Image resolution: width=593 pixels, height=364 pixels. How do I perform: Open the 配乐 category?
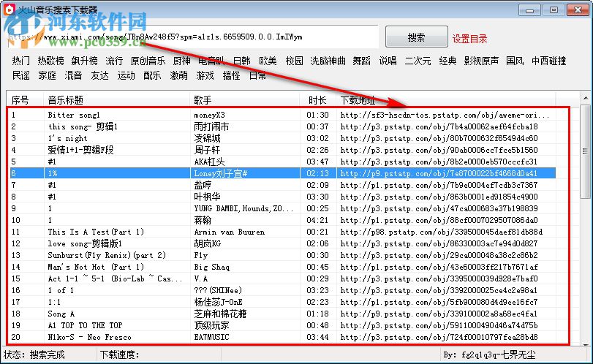click(x=152, y=75)
